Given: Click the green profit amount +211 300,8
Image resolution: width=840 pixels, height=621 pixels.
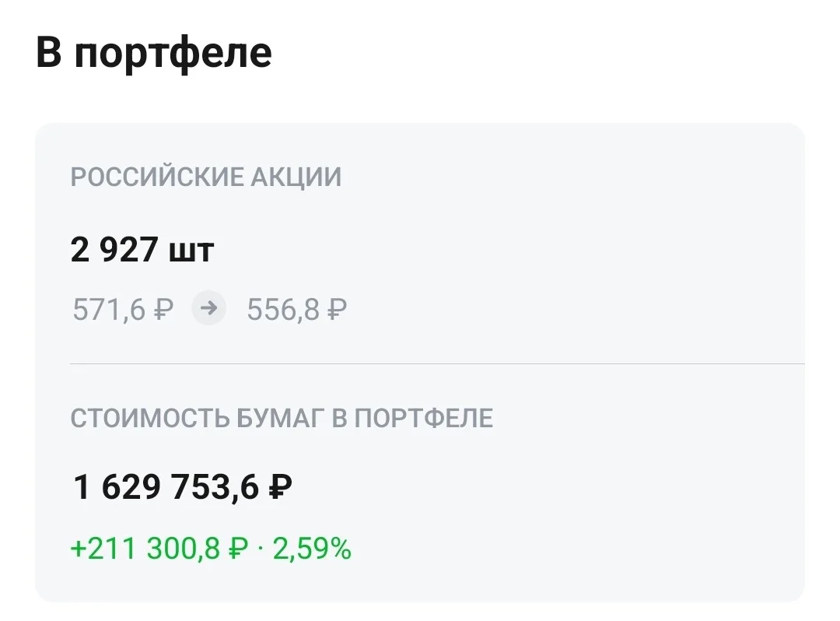Looking at the screenshot, I should point(145,549).
